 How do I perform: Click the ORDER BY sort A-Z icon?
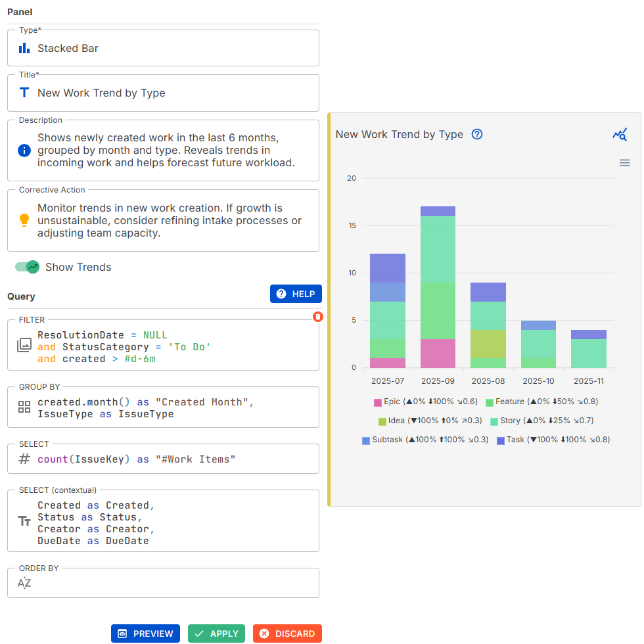tap(24, 583)
